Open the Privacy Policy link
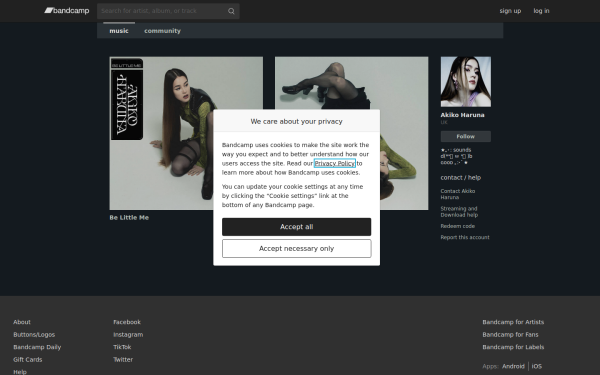 [x=335, y=163]
